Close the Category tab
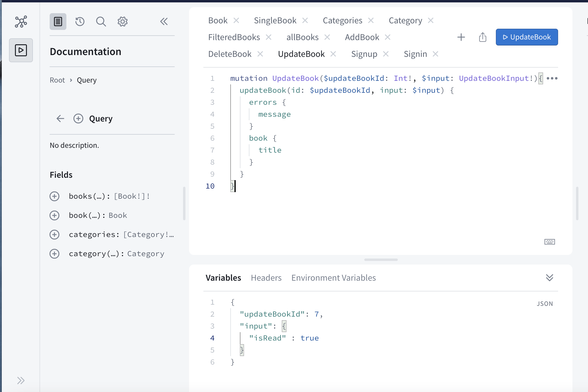The height and width of the screenshot is (392, 588). point(431,20)
